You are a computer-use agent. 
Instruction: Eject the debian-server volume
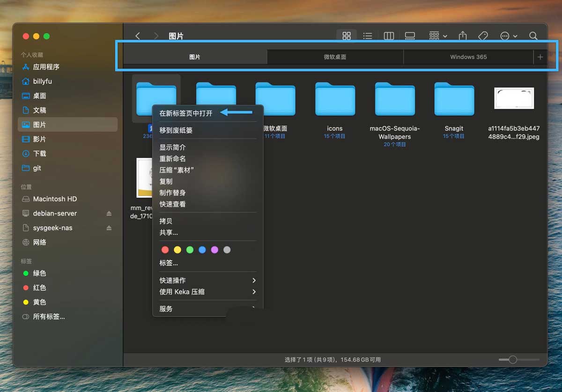point(109,214)
